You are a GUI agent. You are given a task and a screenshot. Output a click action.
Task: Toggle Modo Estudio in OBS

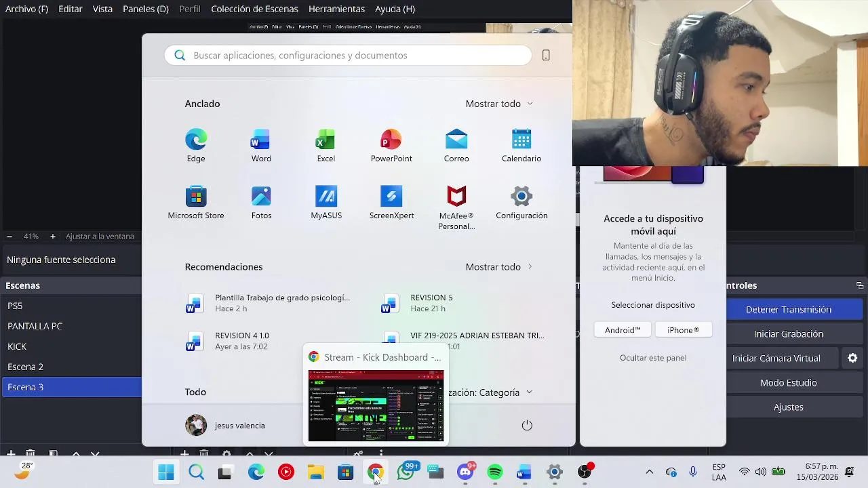[788, 383]
